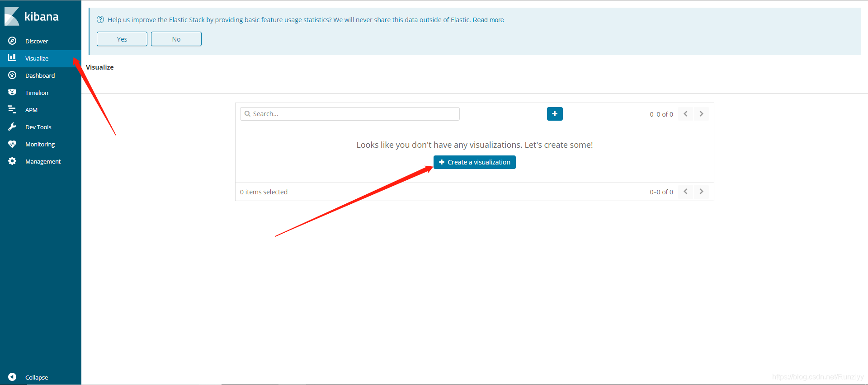The image size is (868, 385).
Task: Click the Monitoring heartbeat icon
Action: pos(12,144)
